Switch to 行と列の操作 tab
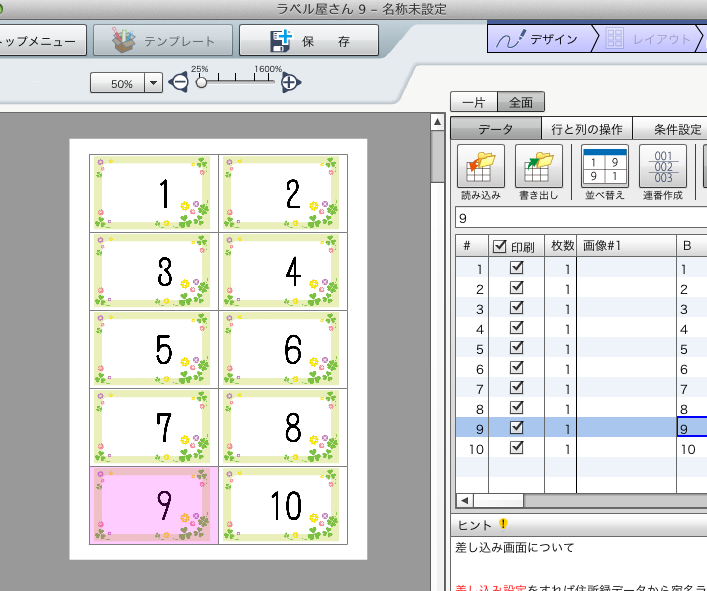The image size is (707, 591). pos(587,128)
